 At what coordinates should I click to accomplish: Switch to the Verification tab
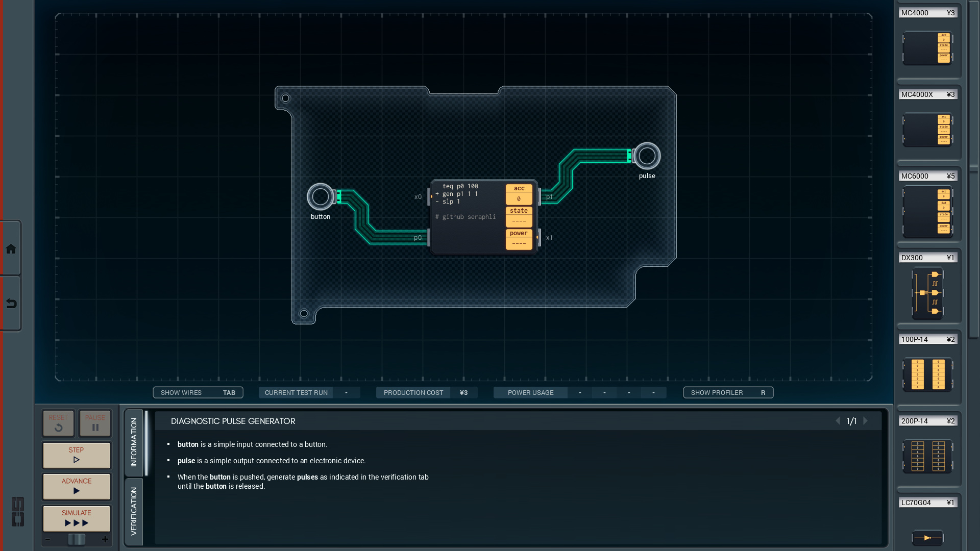pyautogui.click(x=134, y=511)
